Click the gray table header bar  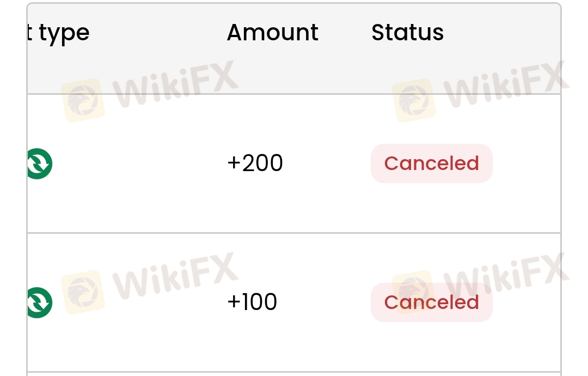pos(294,49)
